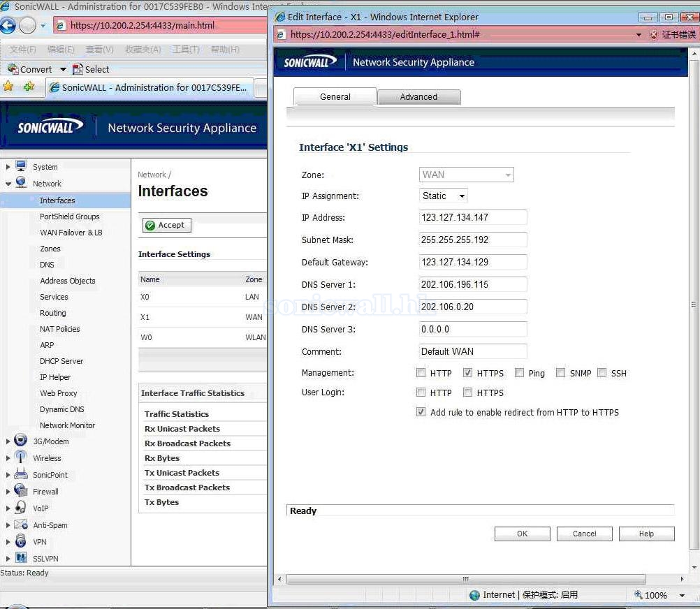Viewport: 700px width, 609px height.
Task: Open NAT Policies in sidebar
Action: pos(60,329)
